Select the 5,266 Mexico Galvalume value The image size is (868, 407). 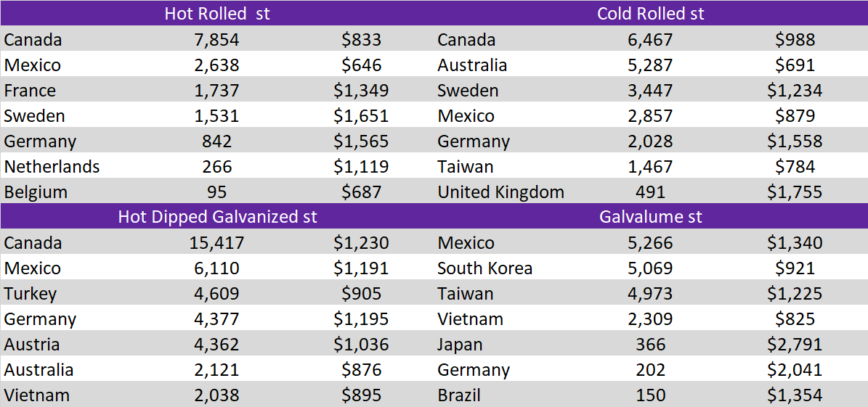[x=650, y=243]
